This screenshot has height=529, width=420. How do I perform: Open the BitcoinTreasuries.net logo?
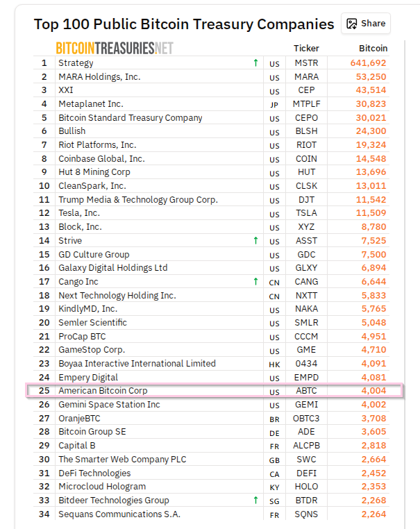(115, 48)
